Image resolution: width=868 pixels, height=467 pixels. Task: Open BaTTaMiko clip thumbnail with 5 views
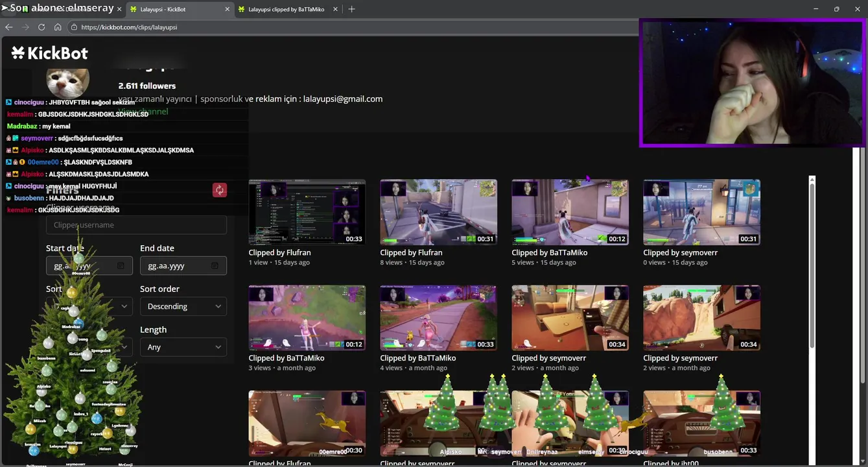(x=570, y=212)
